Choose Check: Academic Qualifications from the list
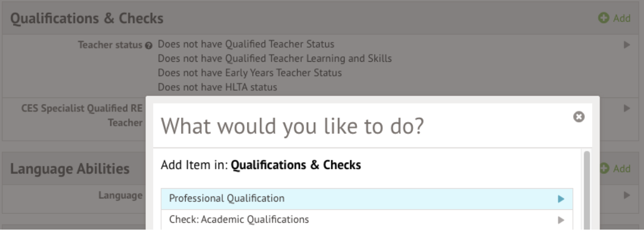The height and width of the screenshot is (231, 644). pyautogui.click(x=239, y=219)
